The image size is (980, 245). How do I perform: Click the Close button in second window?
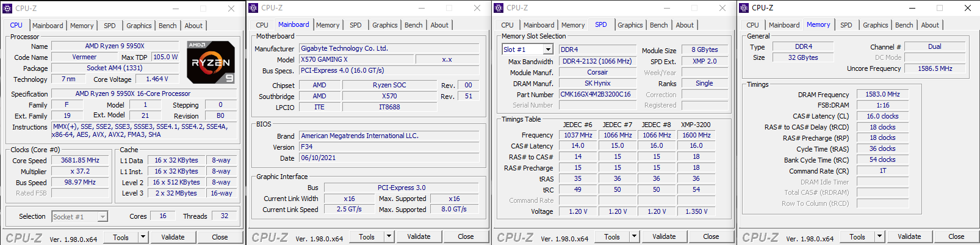466,236
